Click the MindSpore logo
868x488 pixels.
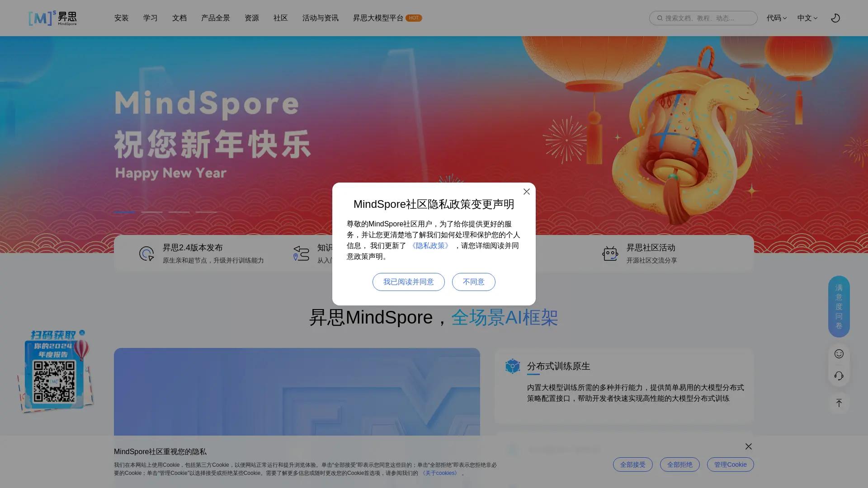click(52, 18)
